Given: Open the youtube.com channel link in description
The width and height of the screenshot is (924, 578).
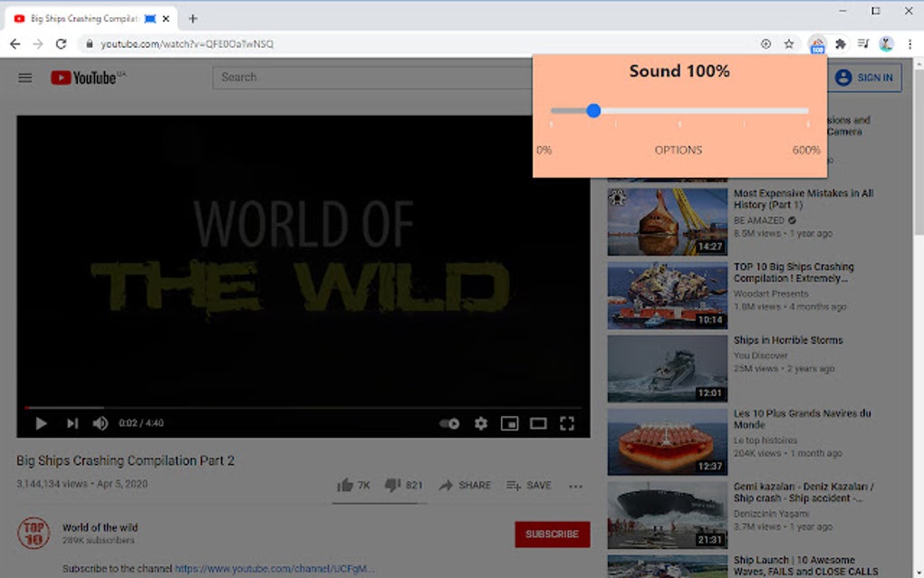Looking at the screenshot, I should click(274, 569).
